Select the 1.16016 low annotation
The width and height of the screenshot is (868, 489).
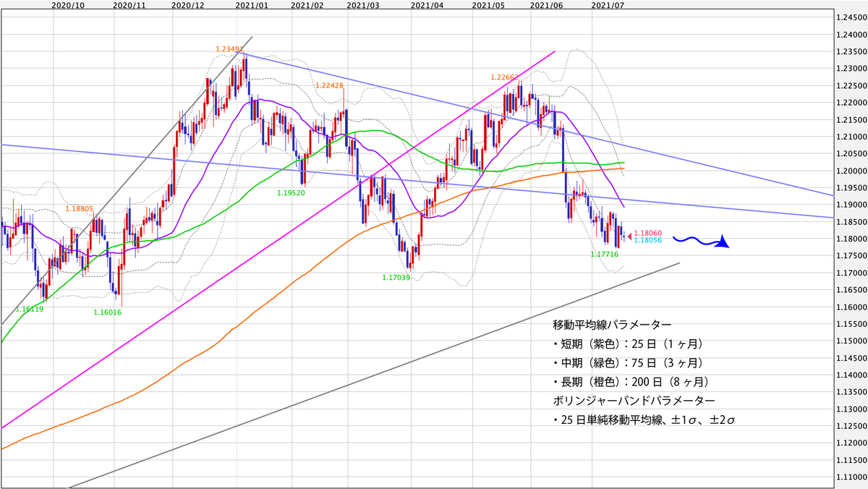(x=107, y=312)
